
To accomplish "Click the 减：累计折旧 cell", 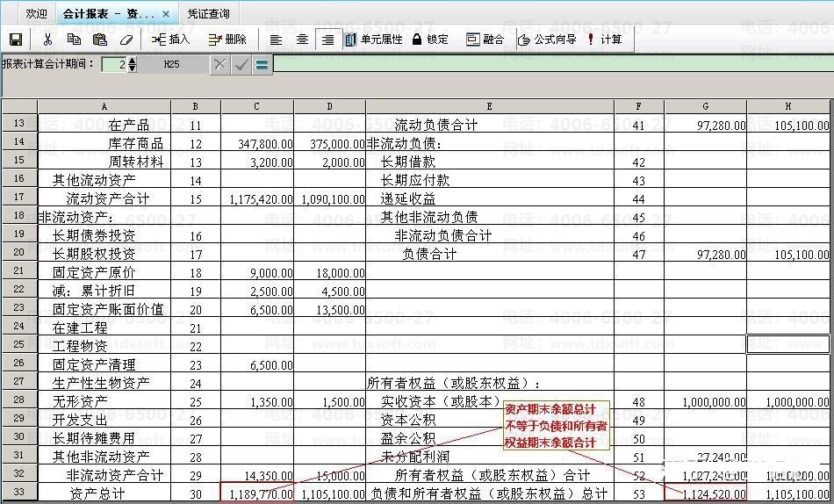I will click(104, 290).
